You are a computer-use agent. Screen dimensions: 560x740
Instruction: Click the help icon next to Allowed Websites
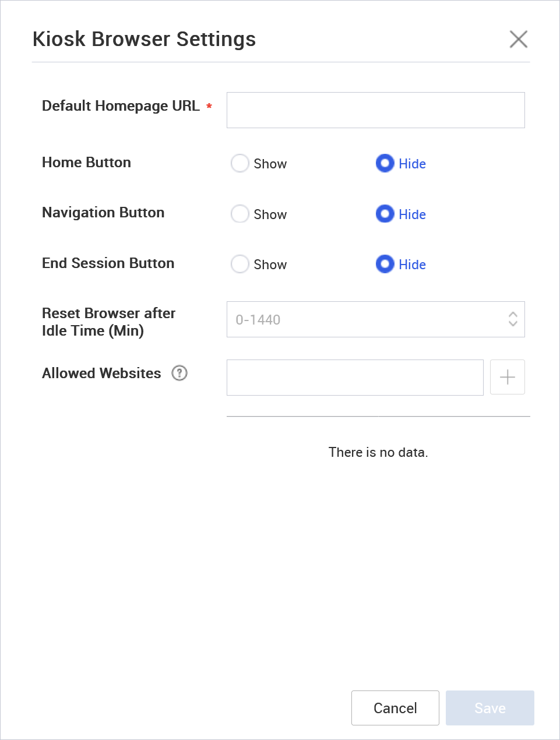(179, 373)
